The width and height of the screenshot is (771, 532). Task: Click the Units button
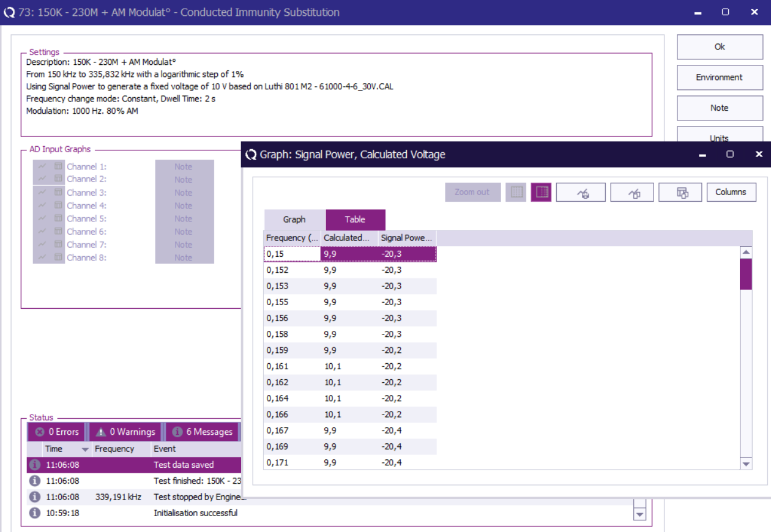tap(720, 135)
